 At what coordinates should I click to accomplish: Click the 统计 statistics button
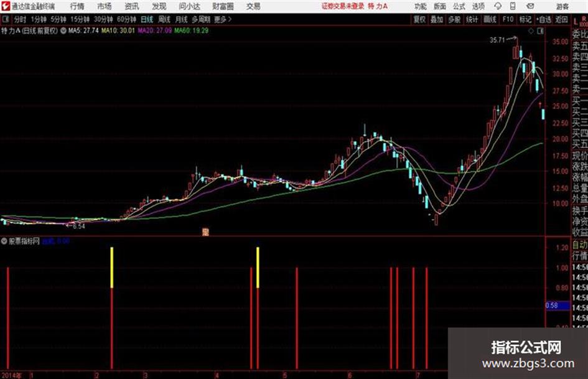click(472, 19)
